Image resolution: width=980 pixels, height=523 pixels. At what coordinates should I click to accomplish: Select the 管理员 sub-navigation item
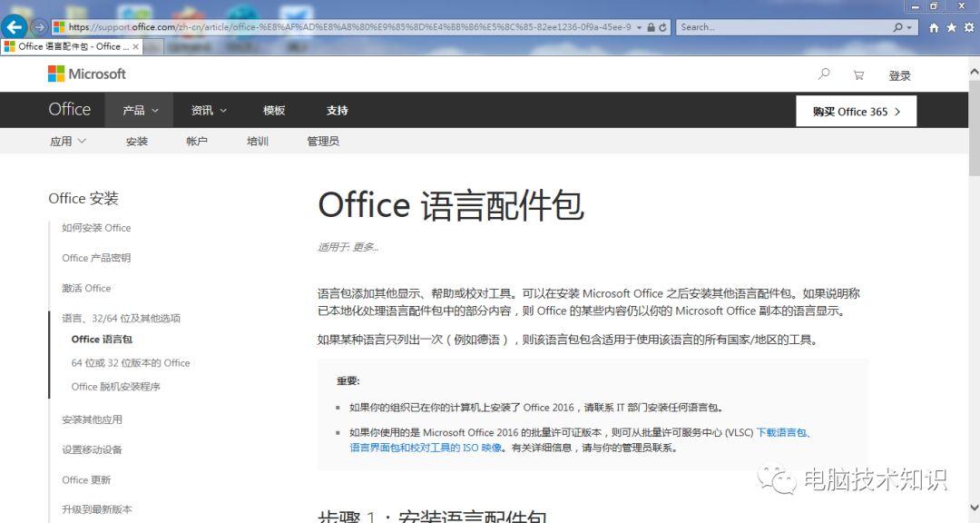(323, 142)
